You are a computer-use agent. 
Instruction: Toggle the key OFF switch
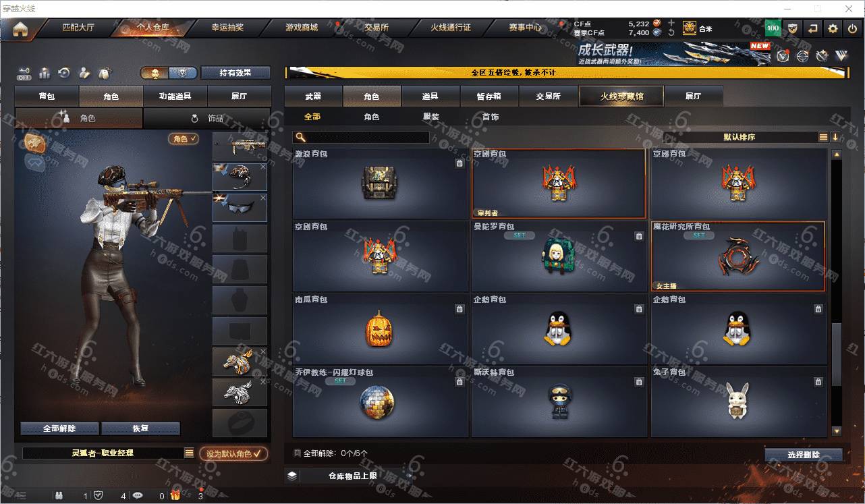point(24,73)
